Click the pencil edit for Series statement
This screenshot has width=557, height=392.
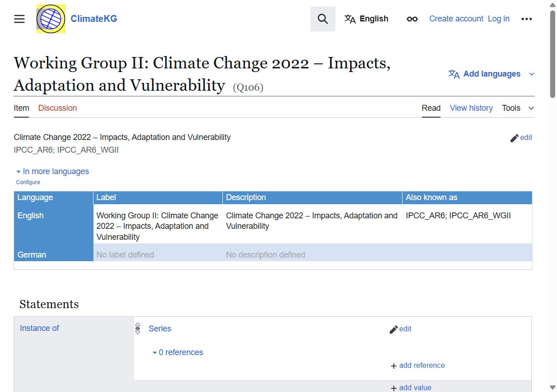pos(401,329)
